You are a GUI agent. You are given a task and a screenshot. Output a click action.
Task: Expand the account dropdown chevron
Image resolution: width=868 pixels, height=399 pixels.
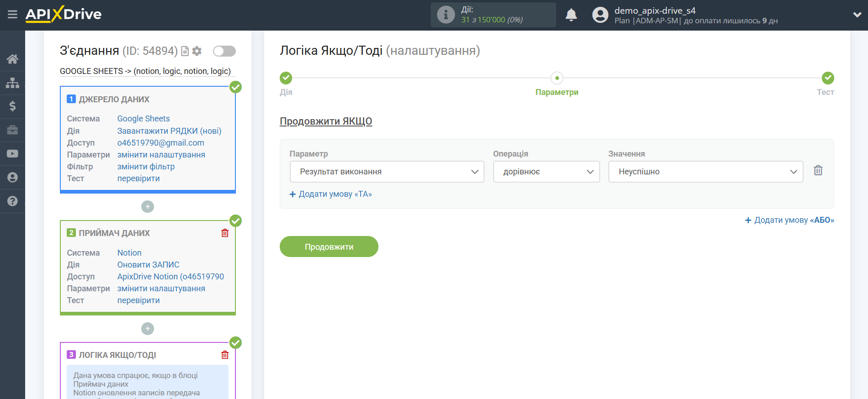(x=857, y=15)
